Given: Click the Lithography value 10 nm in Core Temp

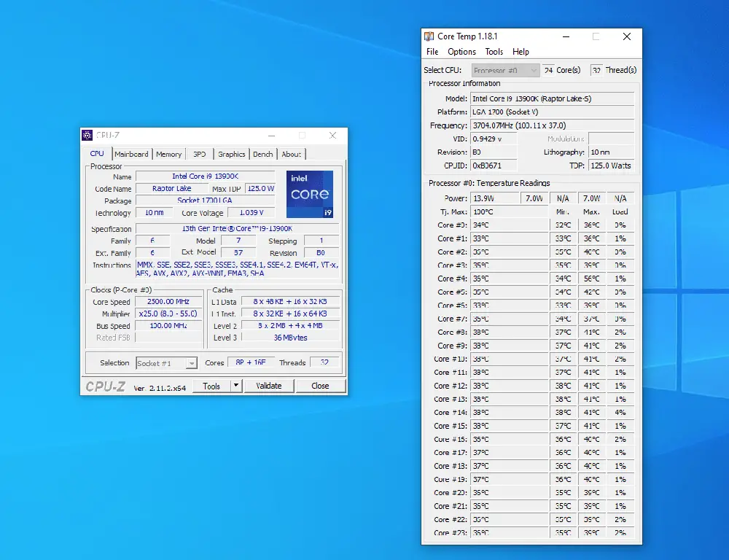Looking at the screenshot, I should [x=612, y=152].
